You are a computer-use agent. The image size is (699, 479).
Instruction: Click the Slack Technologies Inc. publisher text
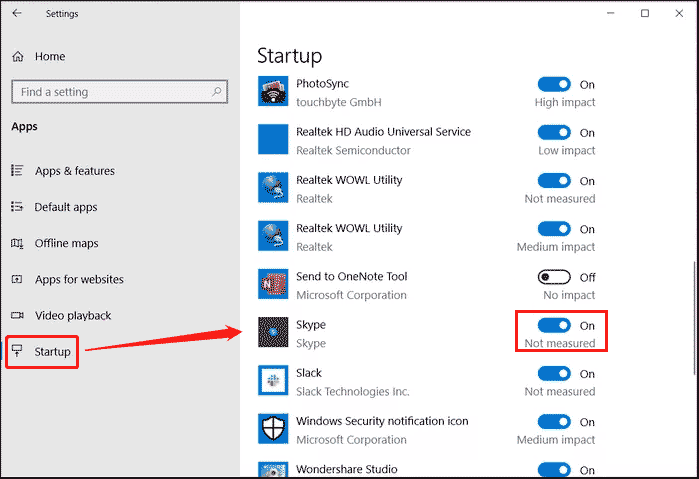[x=353, y=391]
